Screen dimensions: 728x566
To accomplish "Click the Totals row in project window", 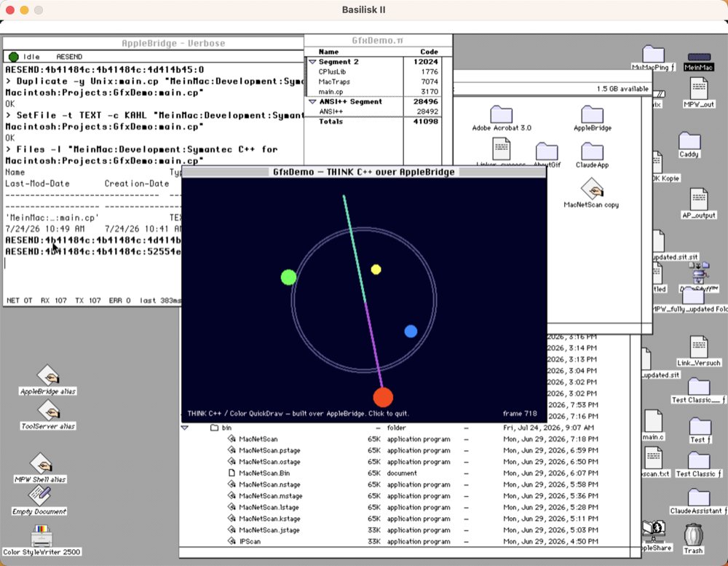I will click(x=373, y=122).
